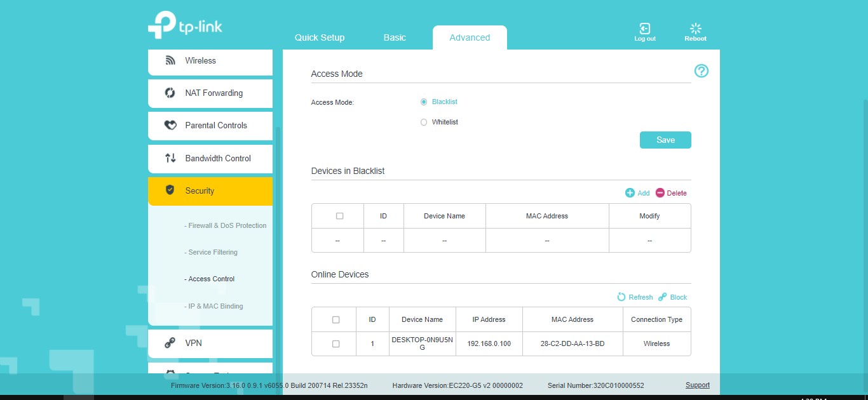Click the tp-link logo
The height and width of the screenshot is (400, 868).
point(185,25)
